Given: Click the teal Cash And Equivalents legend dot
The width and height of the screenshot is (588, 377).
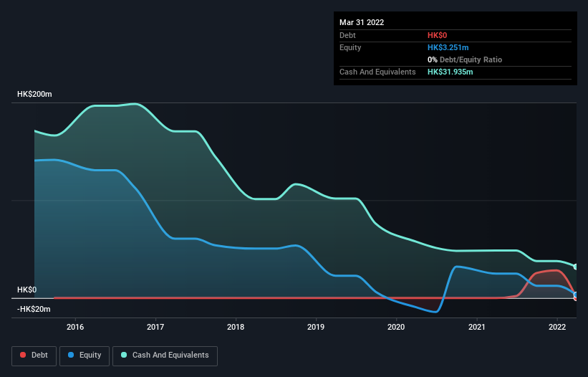Looking at the screenshot, I should (x=124, y=355).
